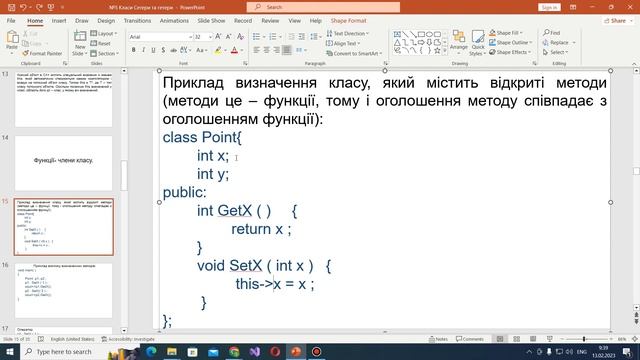Center the text
The height and width of the screenshot is (360, 640).
267,50
